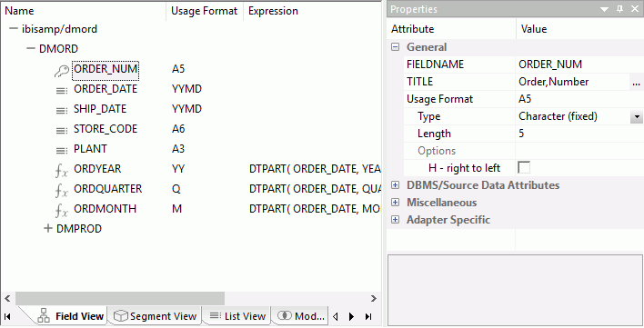
Task: Advance tabs with the next tab arrow
Action: coord(352,316)
